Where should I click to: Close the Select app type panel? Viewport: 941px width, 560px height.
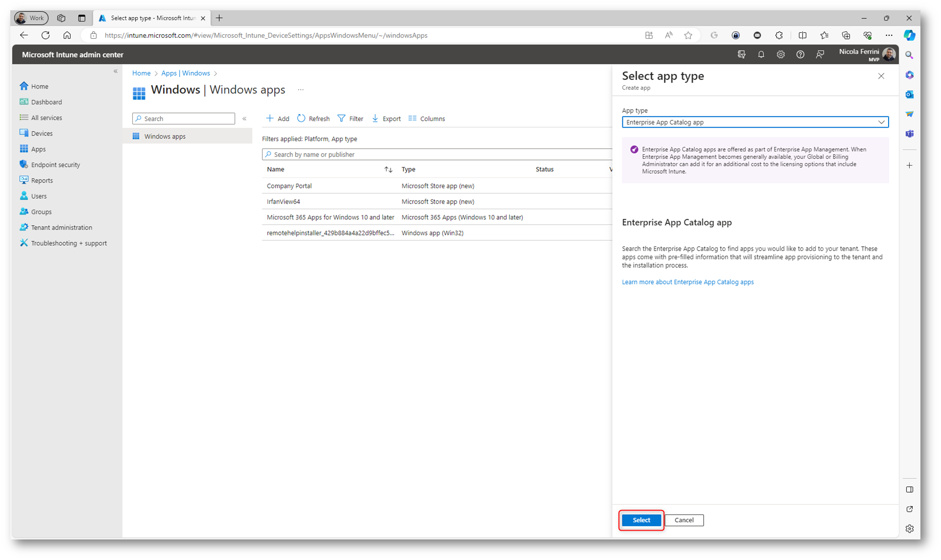(881, 76)
